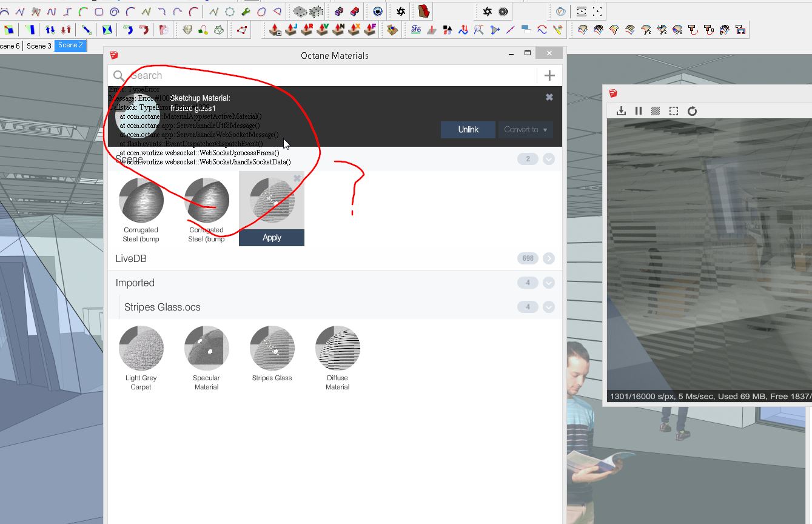The height and width of the screenshot is (524, 812).
Task: Dismiss the Sketchup Material dark panel
Action: 549,97
